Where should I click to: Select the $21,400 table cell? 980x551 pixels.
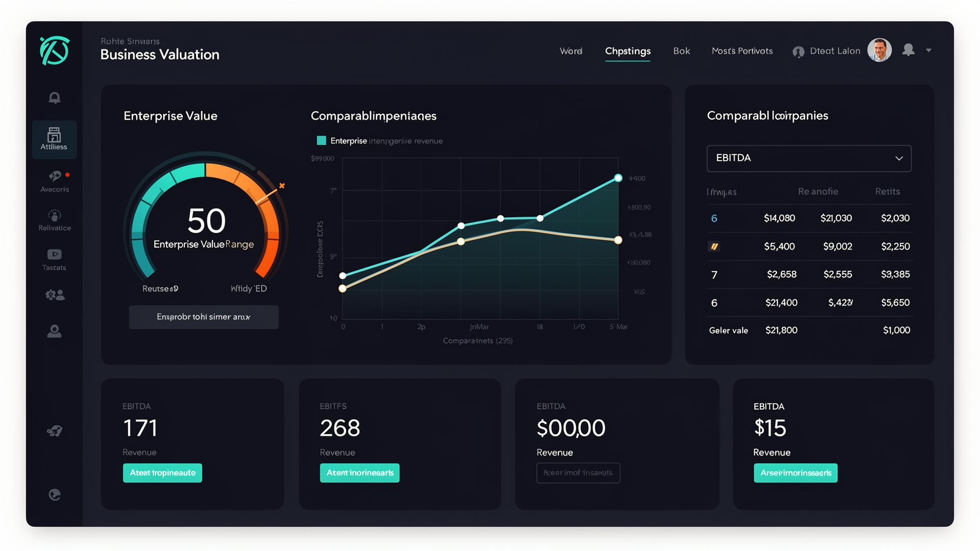click(x=781, y=303)
